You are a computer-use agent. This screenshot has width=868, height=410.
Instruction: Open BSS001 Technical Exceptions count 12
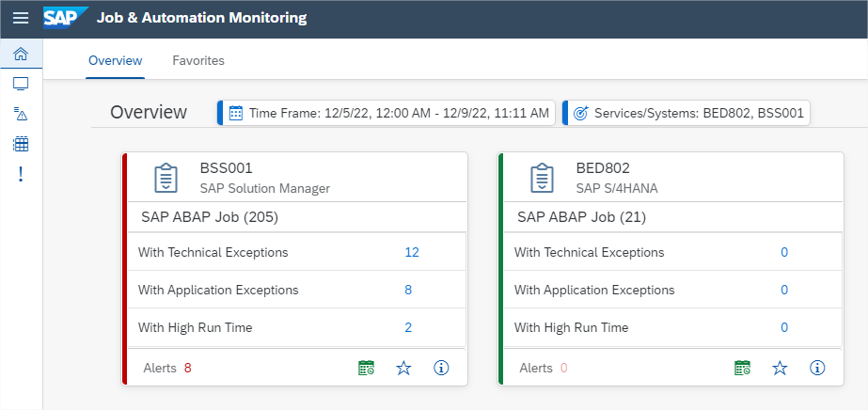point(412,252)
